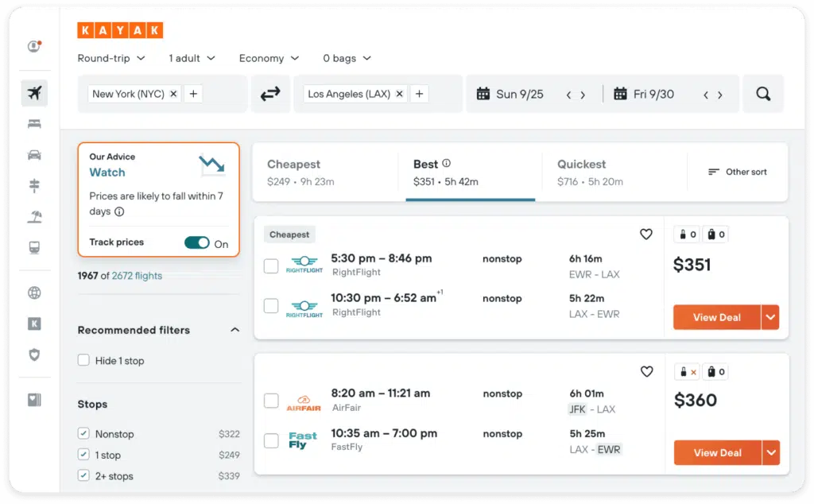The height and width of the screenshot is (504, 814).
Task: Remove New York (NYC) from origin
Action: (x=173, y=94)
